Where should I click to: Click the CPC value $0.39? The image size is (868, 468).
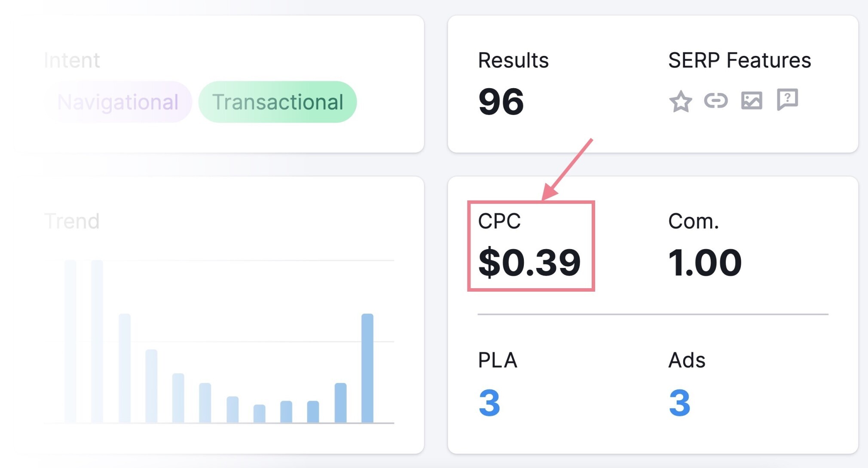pyautogui.click(x=529, y=262)
